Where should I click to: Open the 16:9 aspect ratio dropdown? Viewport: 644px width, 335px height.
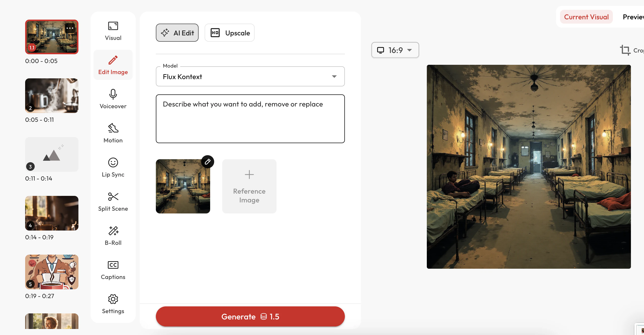pos(395,50)
